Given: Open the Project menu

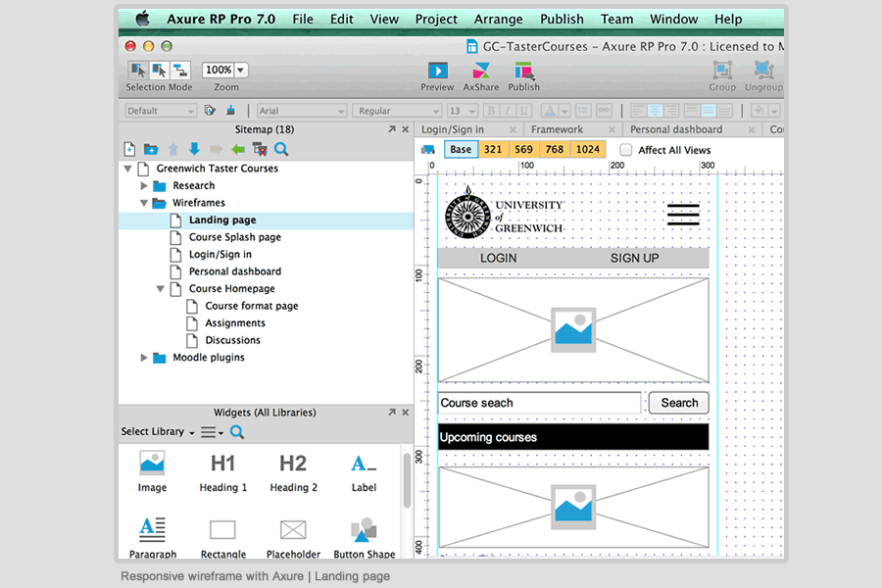Looking at the screenshot, I should (435, 19).
